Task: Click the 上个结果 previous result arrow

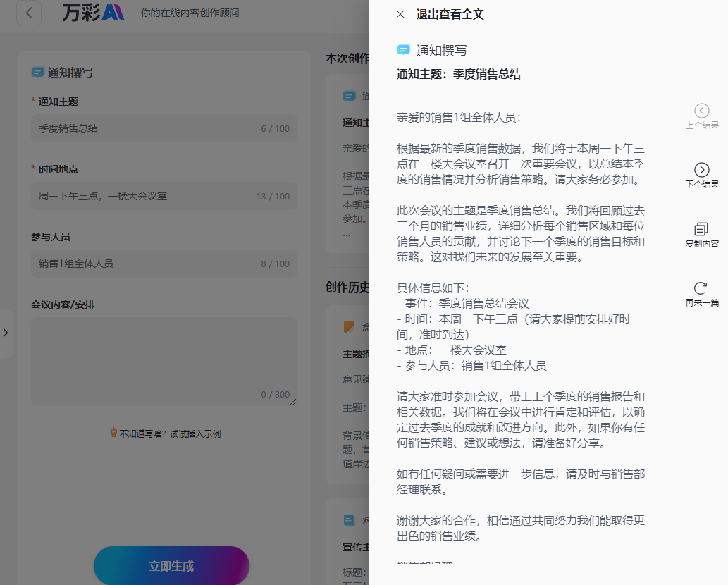Action: pos(701,109)
